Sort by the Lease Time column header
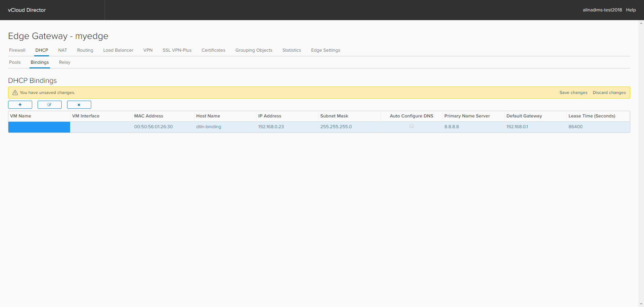The width and height of the screenshot is (644, 307). [592, 116]
